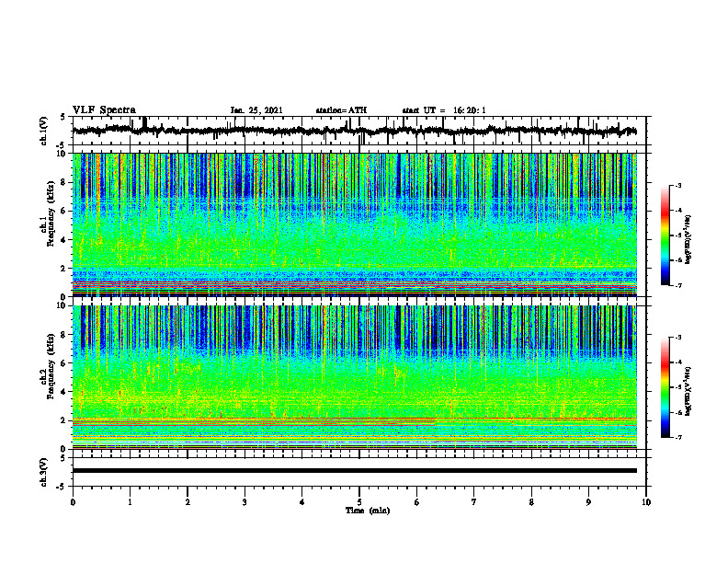The height and width of the screenshot is (563, 728).
Task: Select the "Time (min)" axis label
Action: (368, 511)
